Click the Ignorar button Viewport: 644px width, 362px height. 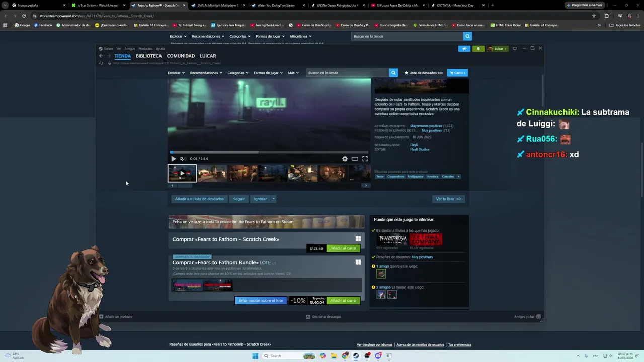coord(260,199)
